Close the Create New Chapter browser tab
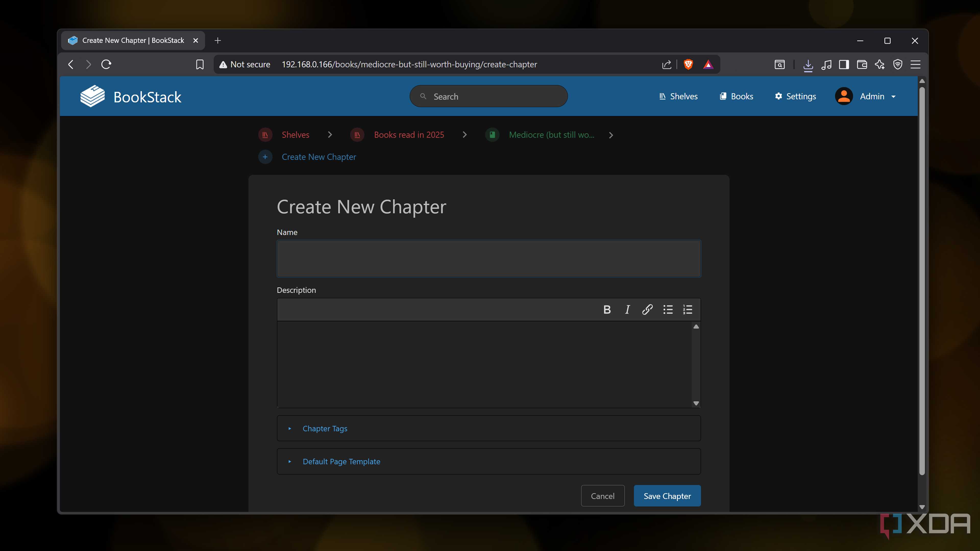 click(x=195, y=40)
